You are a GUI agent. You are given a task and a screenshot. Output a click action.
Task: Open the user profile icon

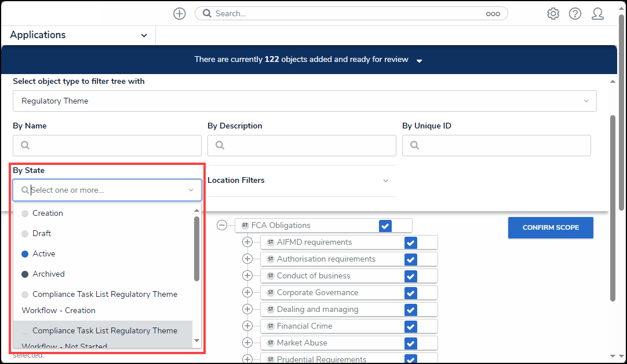(x=597, y=14)
